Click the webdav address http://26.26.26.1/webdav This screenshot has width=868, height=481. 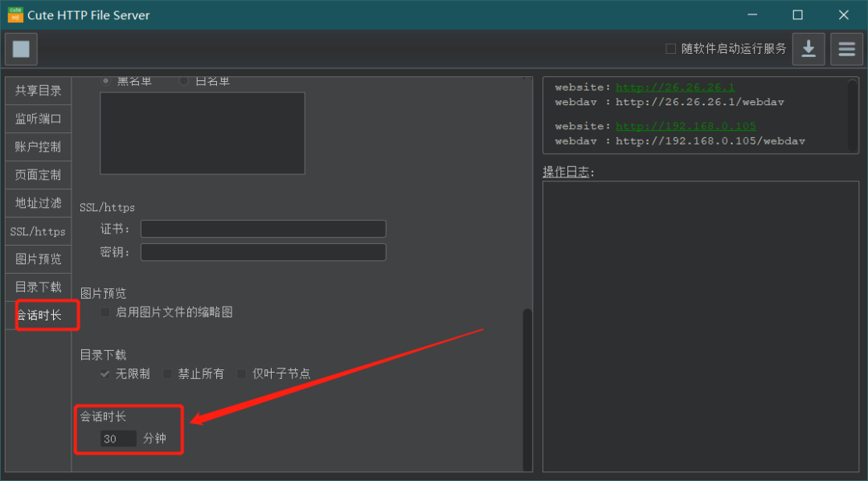(700, 102)
